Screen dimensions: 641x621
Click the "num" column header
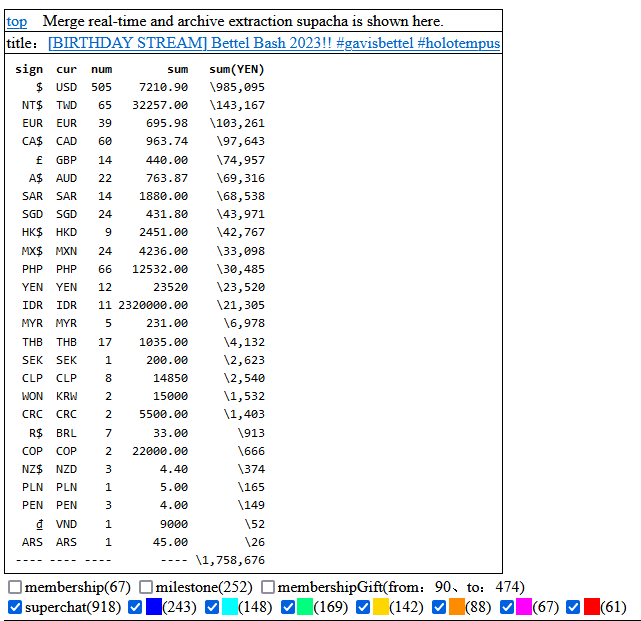click(101, 69)
